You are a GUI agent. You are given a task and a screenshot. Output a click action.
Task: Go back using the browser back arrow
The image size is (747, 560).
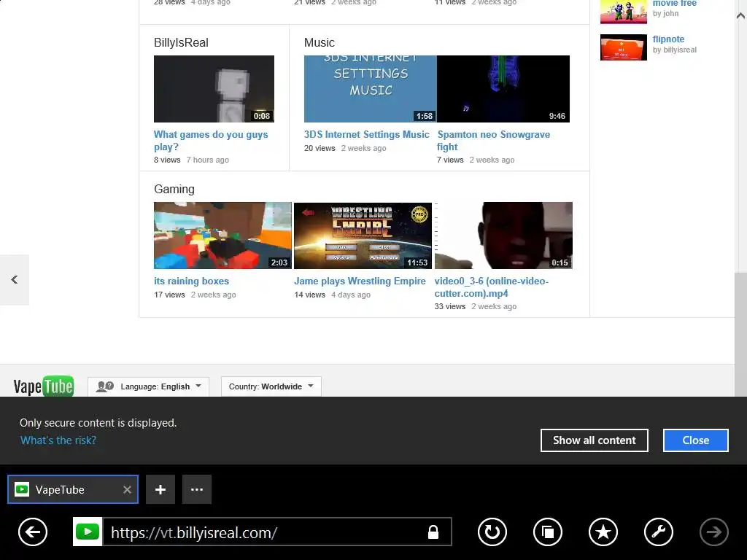click(x=33, y=532)
